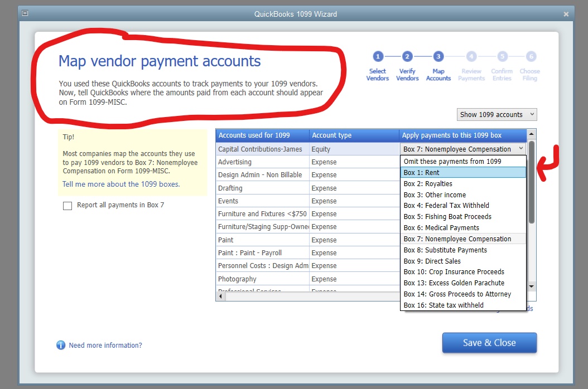Click the vertical scrollbar thumb in accounts table
This screenshot has width=588, height=389.
[531, 182]
